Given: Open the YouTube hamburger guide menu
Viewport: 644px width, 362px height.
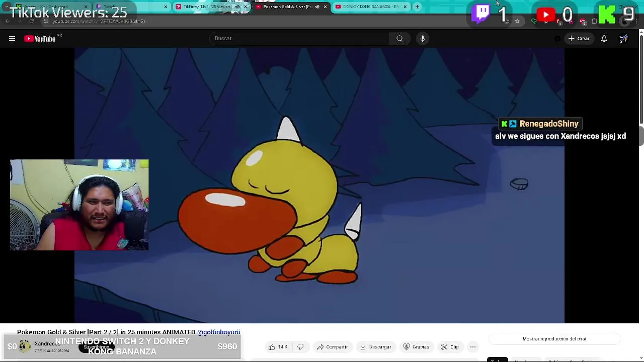Looking at the screenshot, I should point(12,39).
